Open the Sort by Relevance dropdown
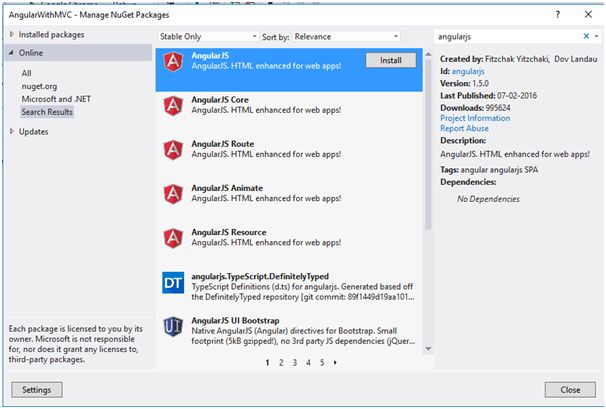Screen dimensions: 606x409 click(346, 36)
